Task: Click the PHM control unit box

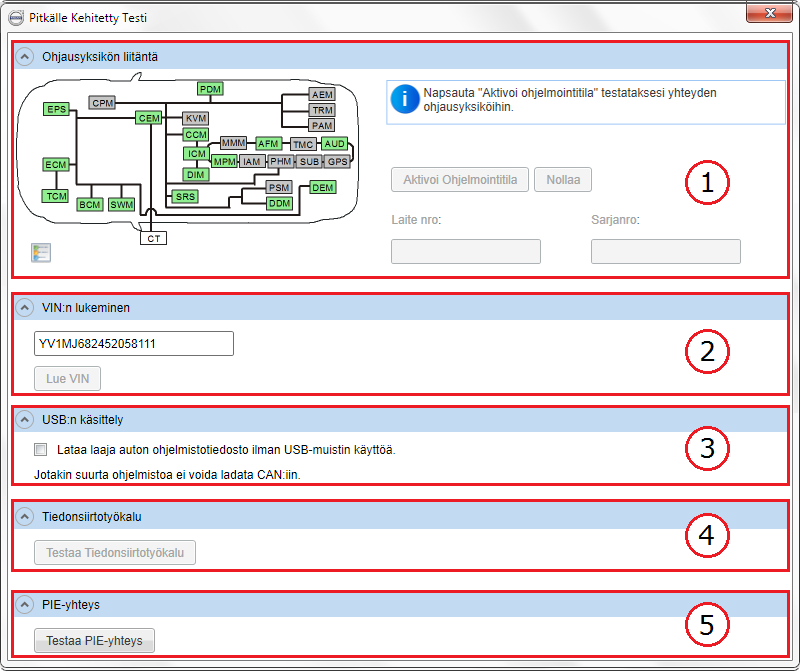Action: click(281, 161)
